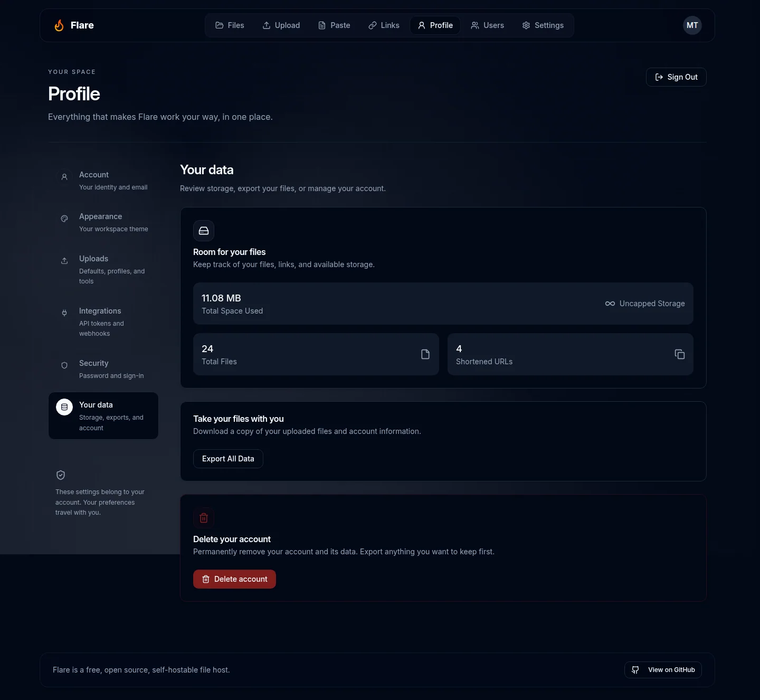The width and height of the screenshot is (760, 700).
Task: Click the palette icon next to Appearance
Action: 64,219
